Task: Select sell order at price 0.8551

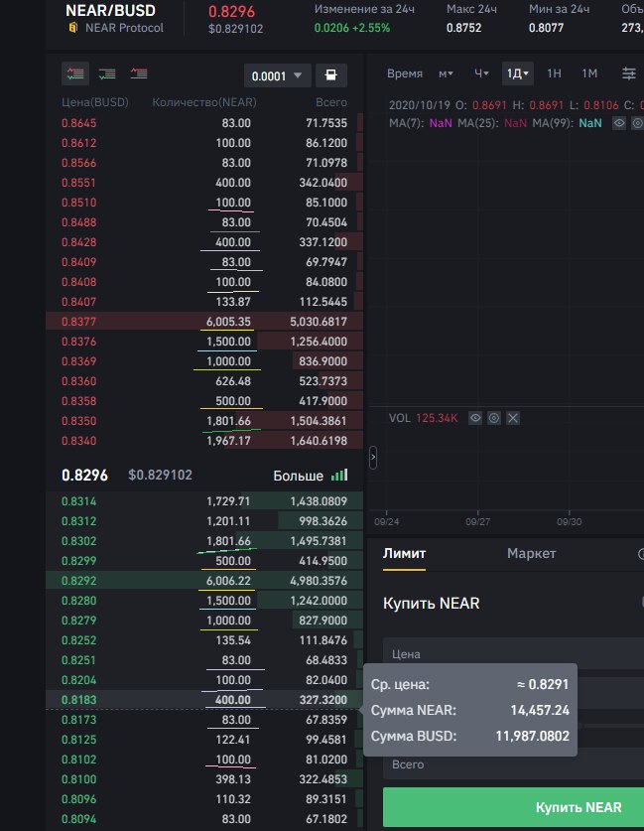Action: tap(204, 183)
